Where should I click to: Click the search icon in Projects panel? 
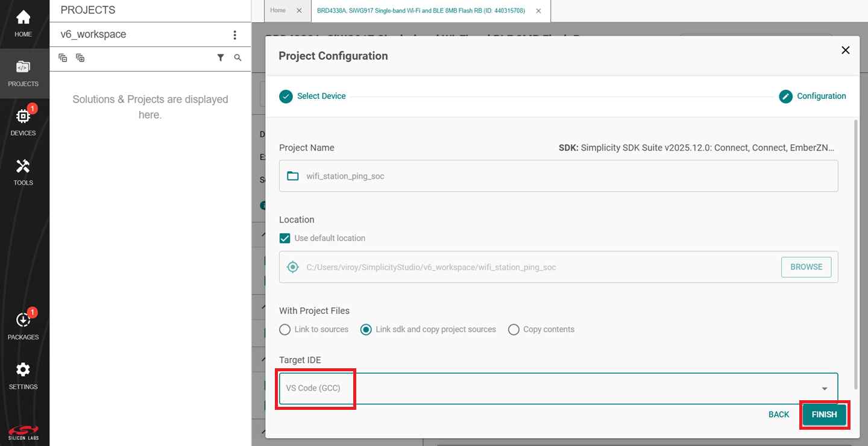coord(237,58)
